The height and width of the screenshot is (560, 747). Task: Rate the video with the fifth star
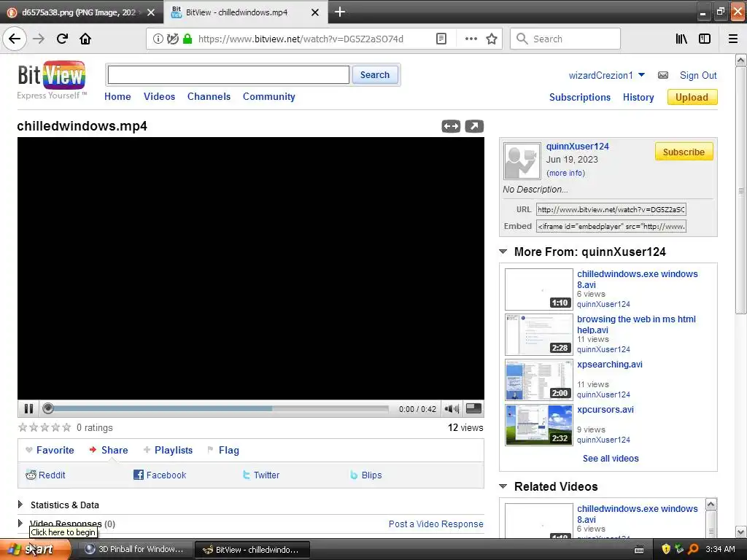click(x=66, y=427)
